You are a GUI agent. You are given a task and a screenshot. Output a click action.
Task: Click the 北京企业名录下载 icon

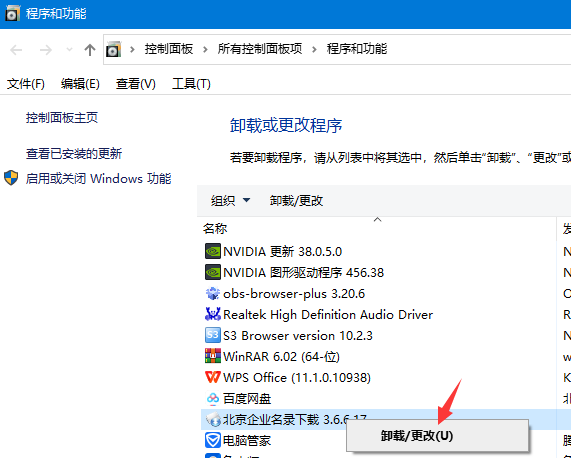pos(213,419)
